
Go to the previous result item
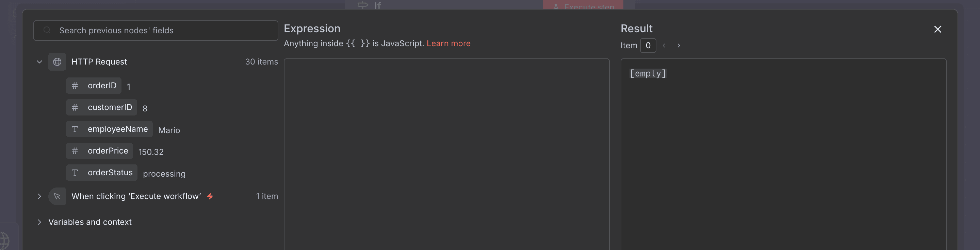pyautogui.click(x=664, y=46)
